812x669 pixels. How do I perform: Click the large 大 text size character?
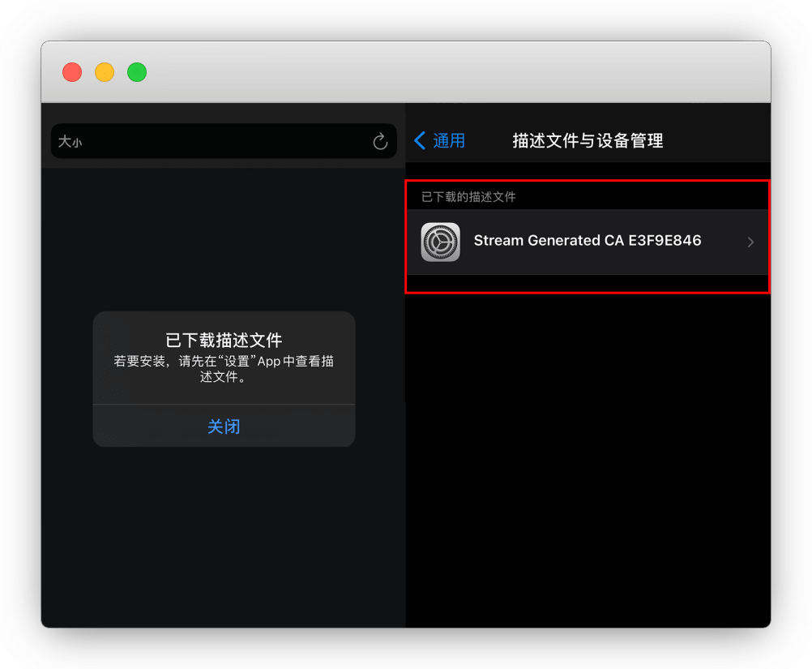64,142
